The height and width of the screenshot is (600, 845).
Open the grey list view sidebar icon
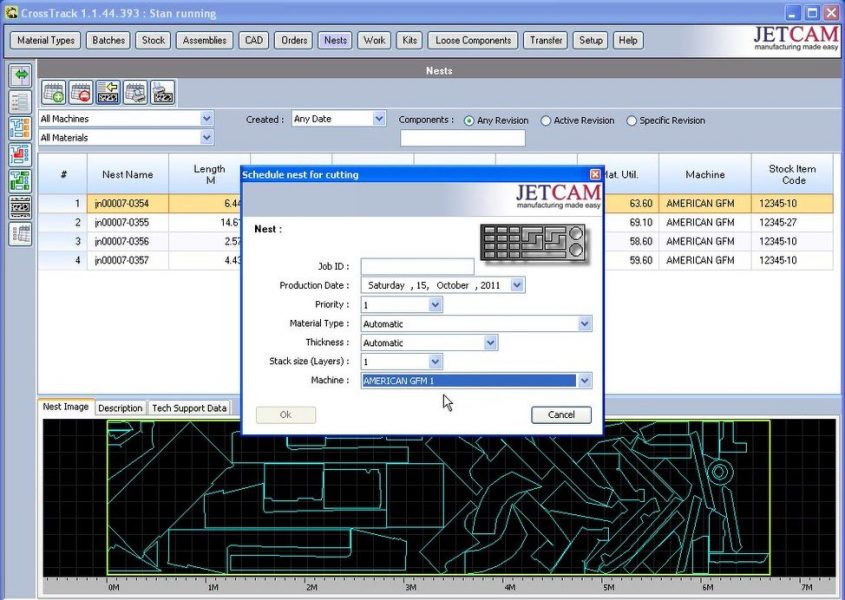coord(20,102)
